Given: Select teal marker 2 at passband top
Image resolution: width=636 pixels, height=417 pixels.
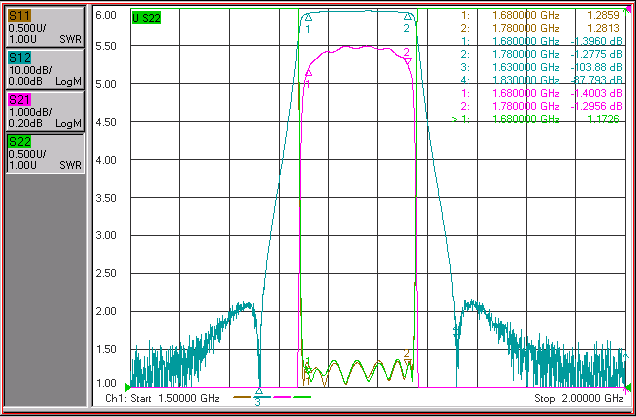Looking at the screenshot, I should pyautogui.click(x=407, y=17).
